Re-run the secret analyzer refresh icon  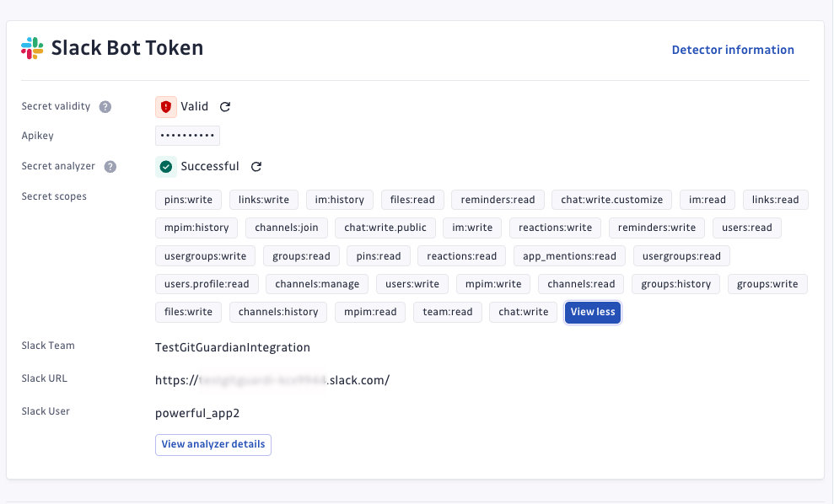(256, 166)
